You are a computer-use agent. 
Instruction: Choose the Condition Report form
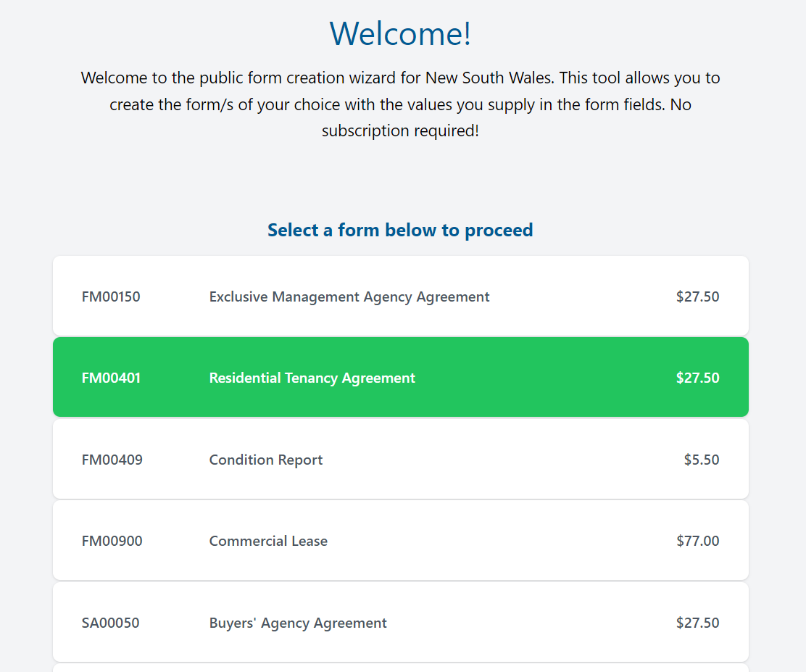click(265, 460)
